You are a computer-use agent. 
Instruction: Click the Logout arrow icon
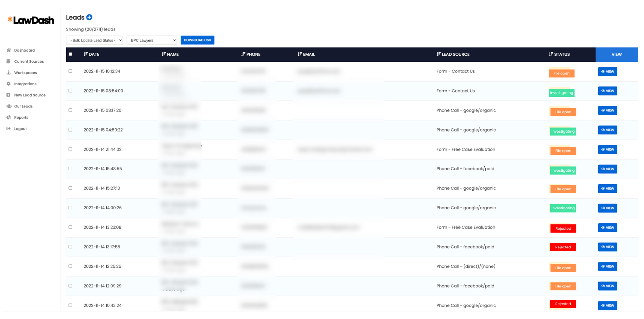click(9, 128)
